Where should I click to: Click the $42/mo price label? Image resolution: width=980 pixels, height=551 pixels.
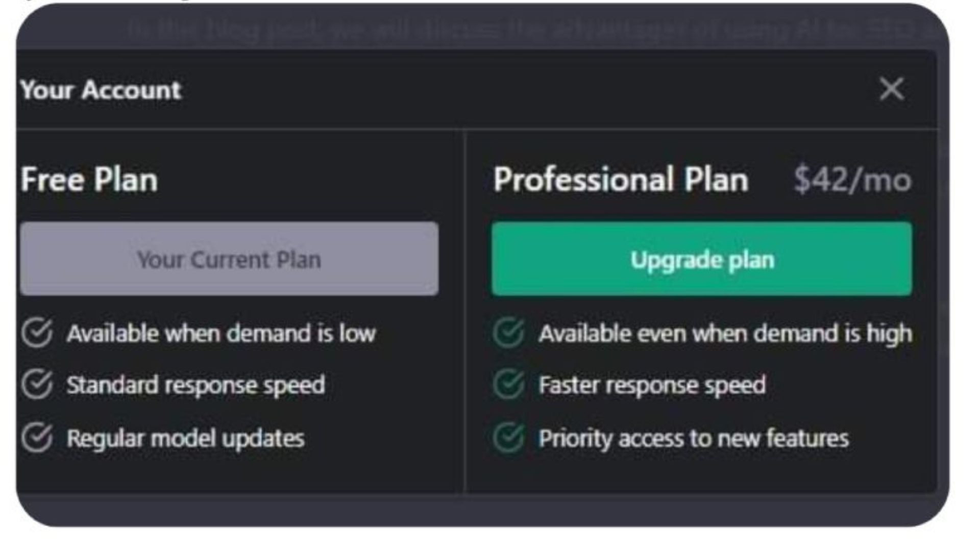(852, 180)
